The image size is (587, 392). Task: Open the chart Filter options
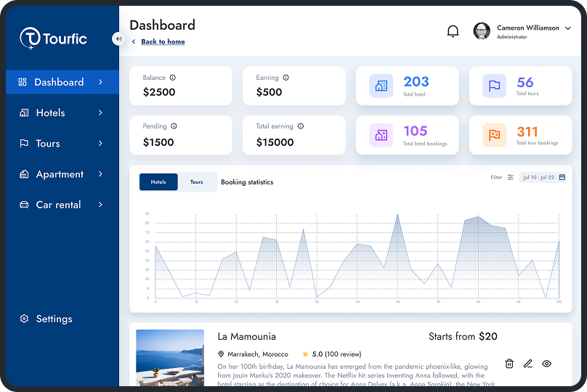tap(502, 177)
